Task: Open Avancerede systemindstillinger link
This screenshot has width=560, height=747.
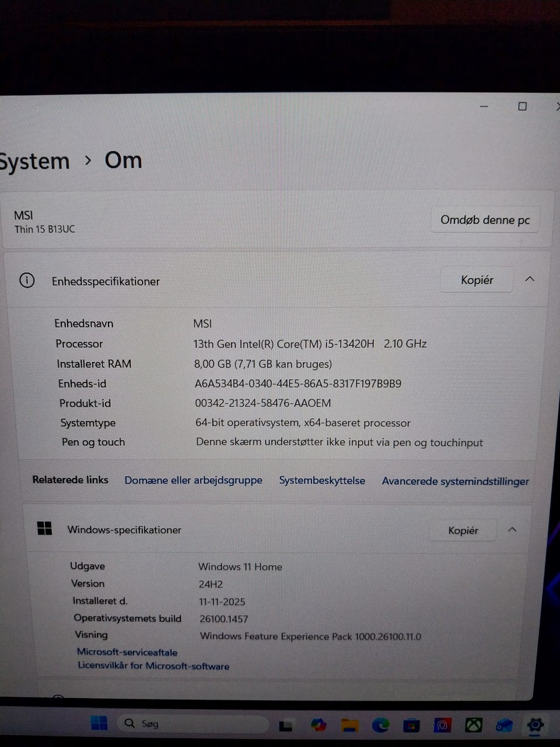Action: click(456, 481)
